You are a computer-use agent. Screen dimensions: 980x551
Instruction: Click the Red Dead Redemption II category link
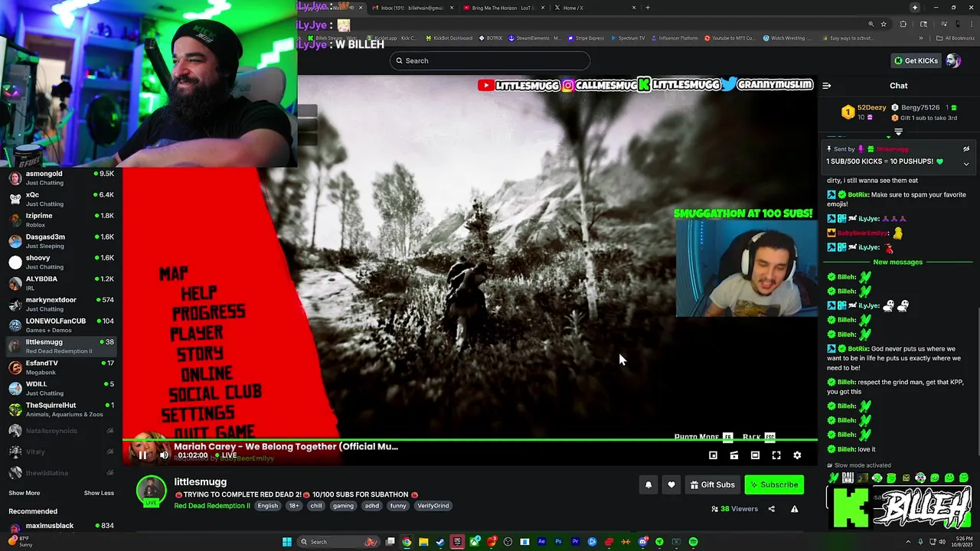pos(212,506)
